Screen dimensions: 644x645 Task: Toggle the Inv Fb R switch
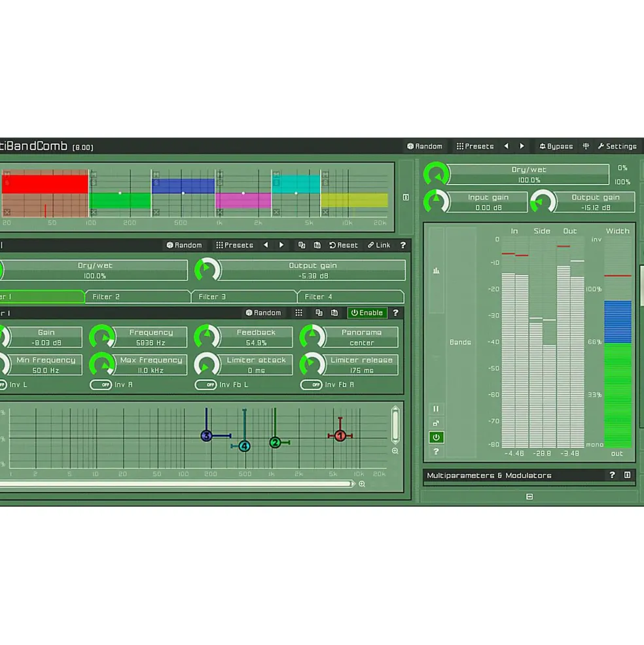[x=311, y=384]
